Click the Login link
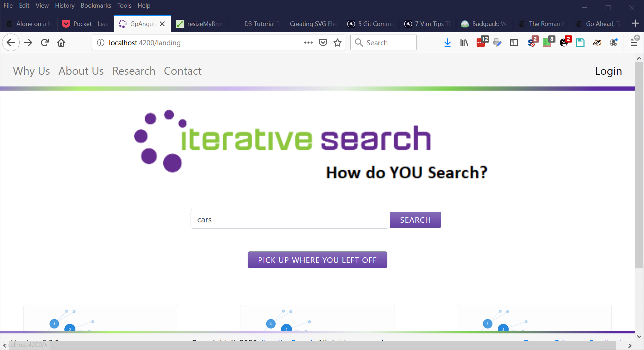The width and height of the screenshot is (644, 350). (x=608, y=71)
